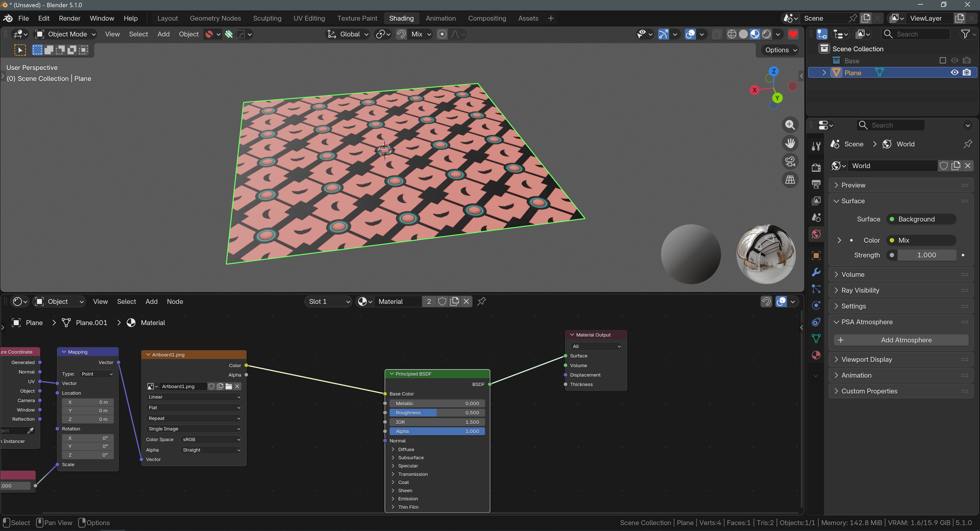Open the Material properties tab icon
This screenshot has height=531, width=980.
point(816,355)
